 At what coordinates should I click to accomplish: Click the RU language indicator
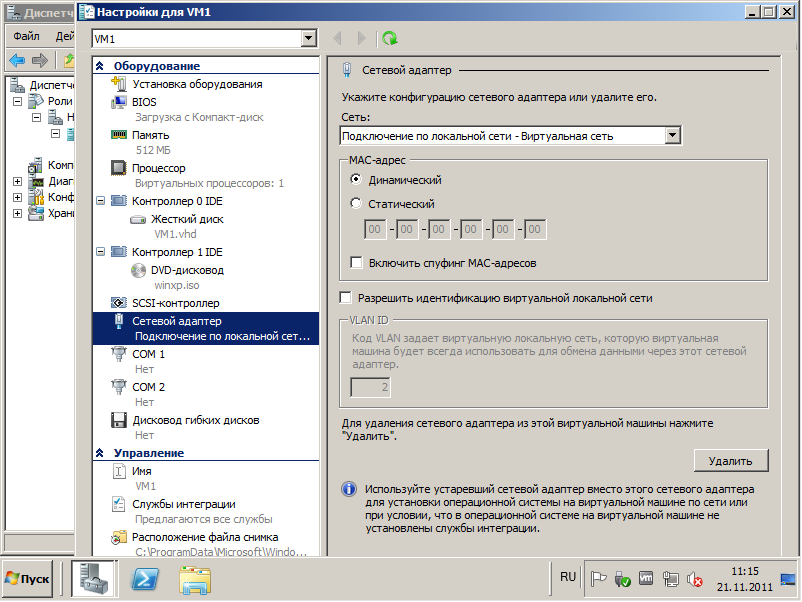[x=568, y=577]
